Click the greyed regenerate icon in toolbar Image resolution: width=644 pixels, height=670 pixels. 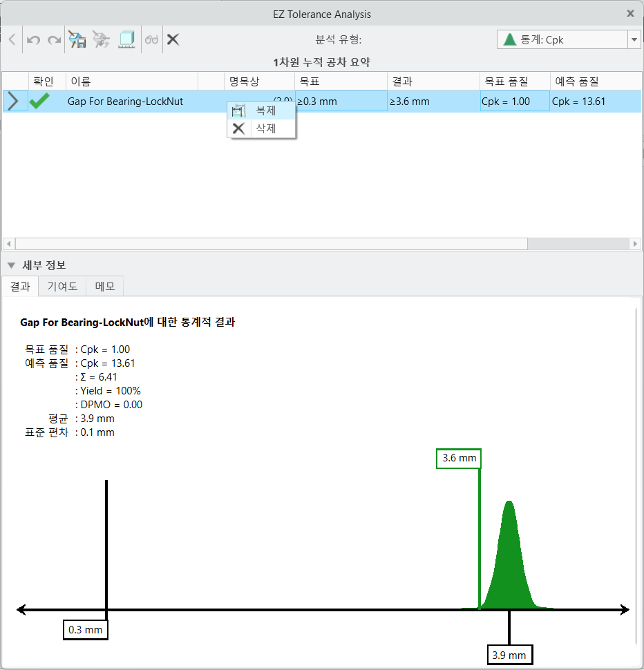point(102,40)
